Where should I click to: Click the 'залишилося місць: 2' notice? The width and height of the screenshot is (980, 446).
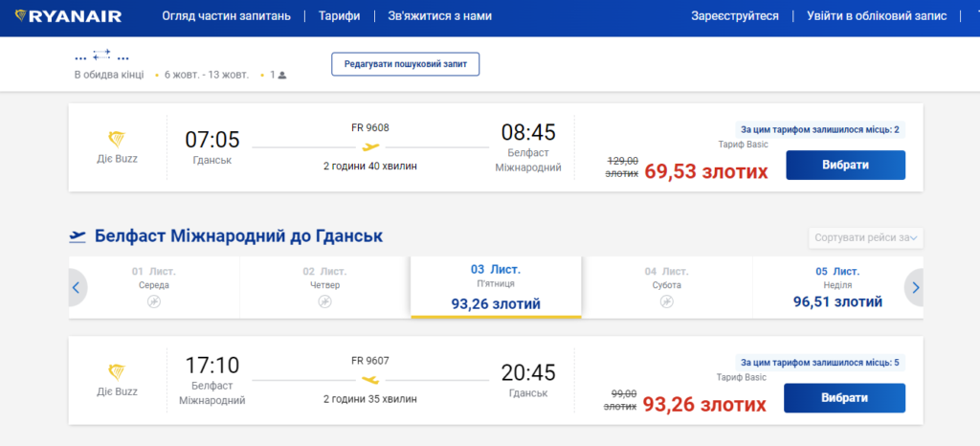(820, 130)
